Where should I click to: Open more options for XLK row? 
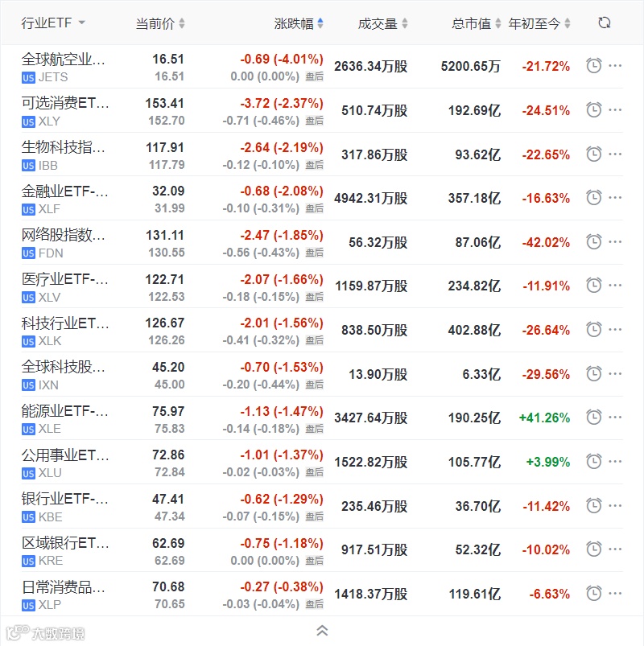click(615, 329)
